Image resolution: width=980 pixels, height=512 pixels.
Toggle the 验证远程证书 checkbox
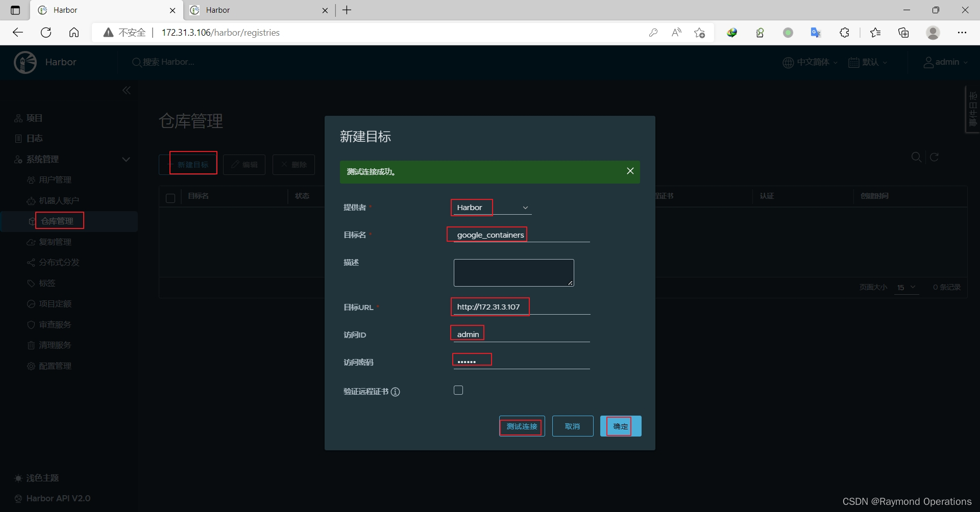458,390
